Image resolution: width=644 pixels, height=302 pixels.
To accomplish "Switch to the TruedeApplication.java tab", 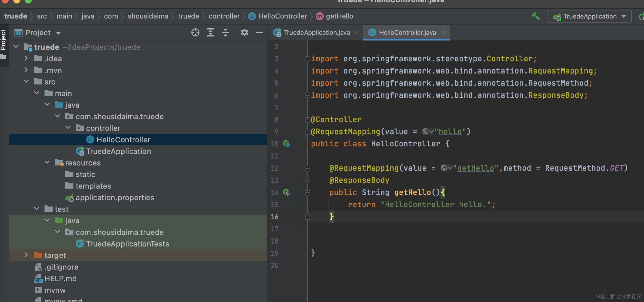I will click(x=317, y=32).
